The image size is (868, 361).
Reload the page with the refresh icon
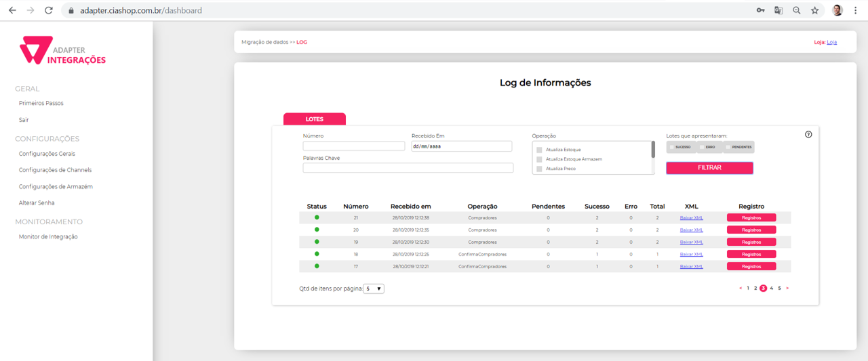pos(48,10)
